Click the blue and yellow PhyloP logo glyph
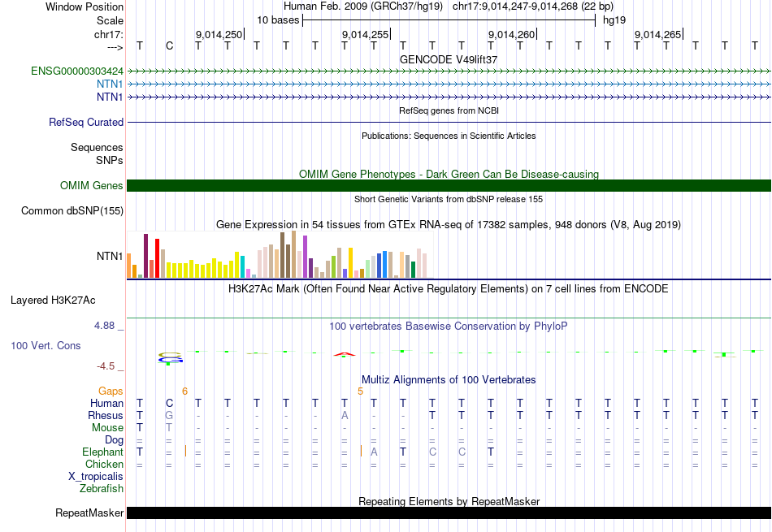The height and width of the screenshot is (532, 772). [169, 357]
